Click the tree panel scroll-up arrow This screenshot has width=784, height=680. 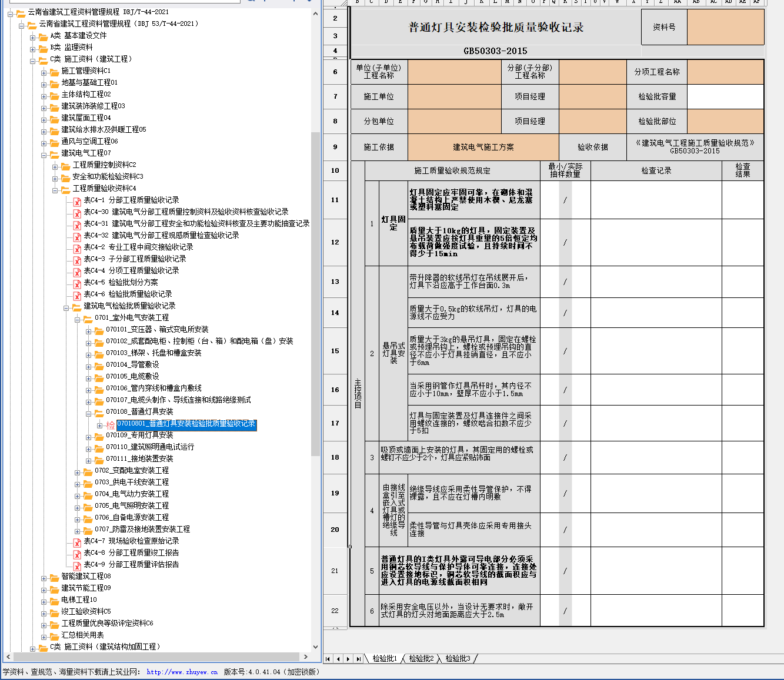pyautogui.click(x=315, y=13)
